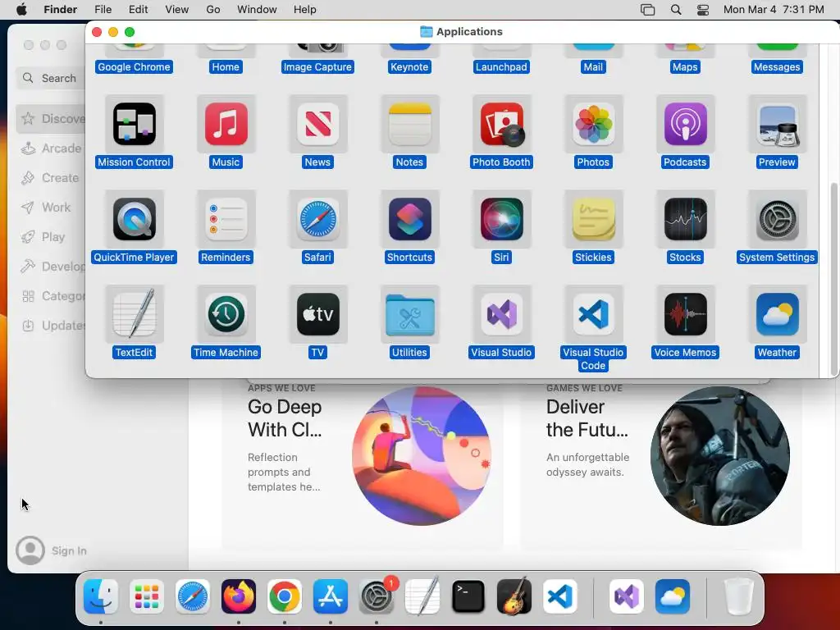Viewport: 840px width, 630px height.
Task: Open Firefox from the Dock
Action: [x=239, y=596]
